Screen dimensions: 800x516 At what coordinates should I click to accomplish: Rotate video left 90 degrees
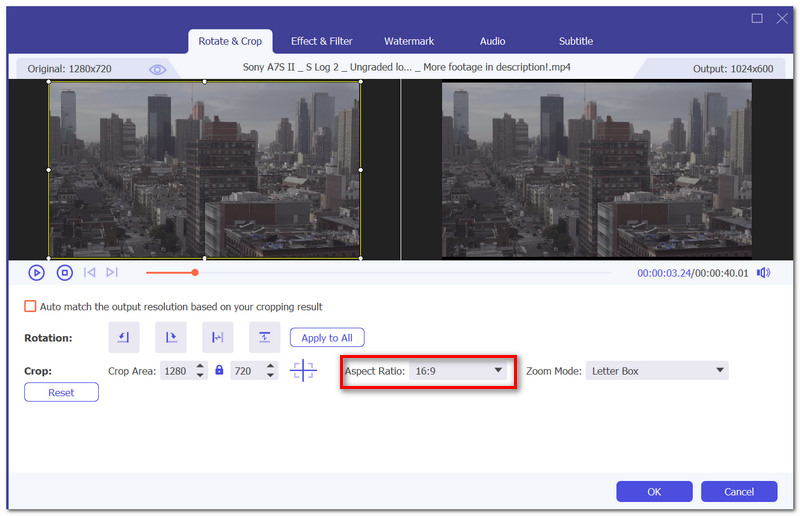[x=123, y=337]
